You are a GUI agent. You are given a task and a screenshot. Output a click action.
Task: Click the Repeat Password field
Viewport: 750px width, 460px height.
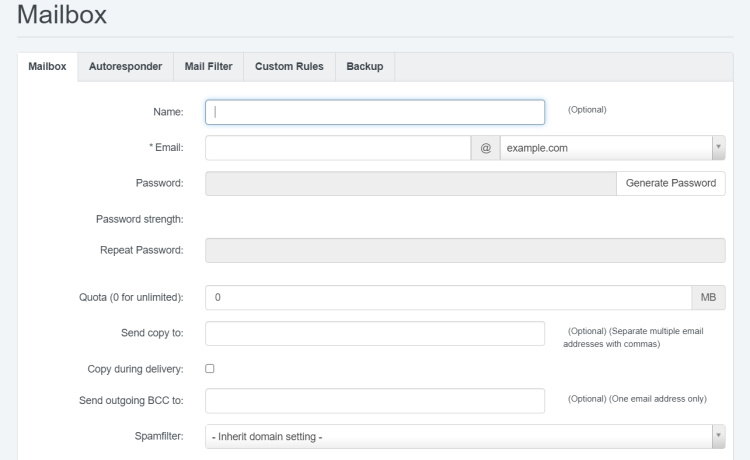click(x=465, y=250)
